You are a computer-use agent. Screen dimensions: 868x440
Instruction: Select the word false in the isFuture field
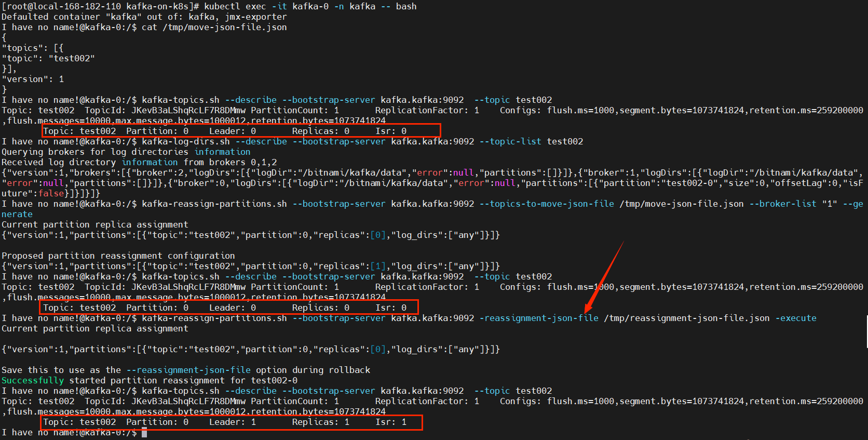(x=51, y=193)
